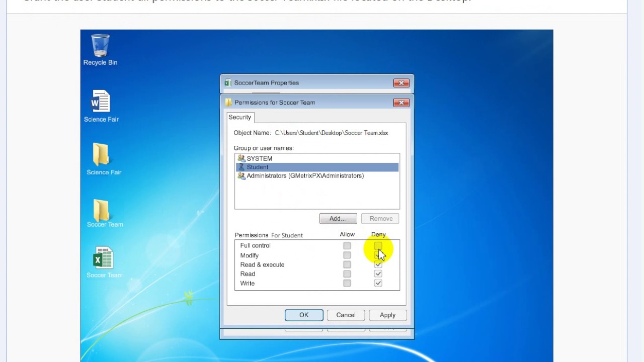The height and width of the screenshot is (362, 644).
Task: Check Deny for Full control
Action: (378, 246)
